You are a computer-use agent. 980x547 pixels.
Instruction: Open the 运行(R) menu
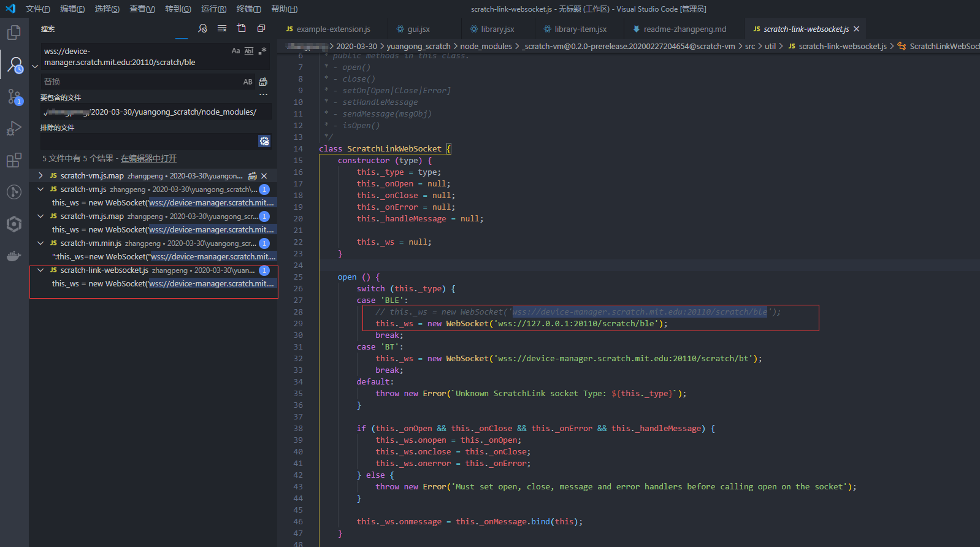(213, 9)
